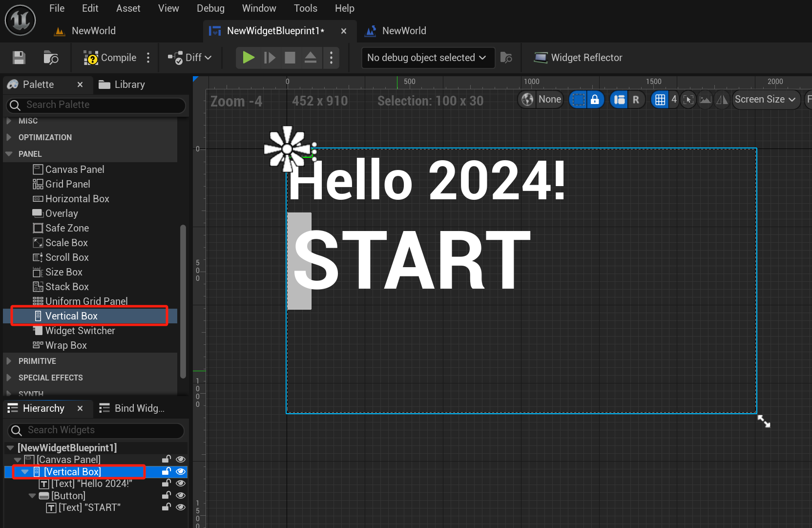This screenshot has height=528, width=812.
Task: Open the Window menu
Action: pos(259,8)
